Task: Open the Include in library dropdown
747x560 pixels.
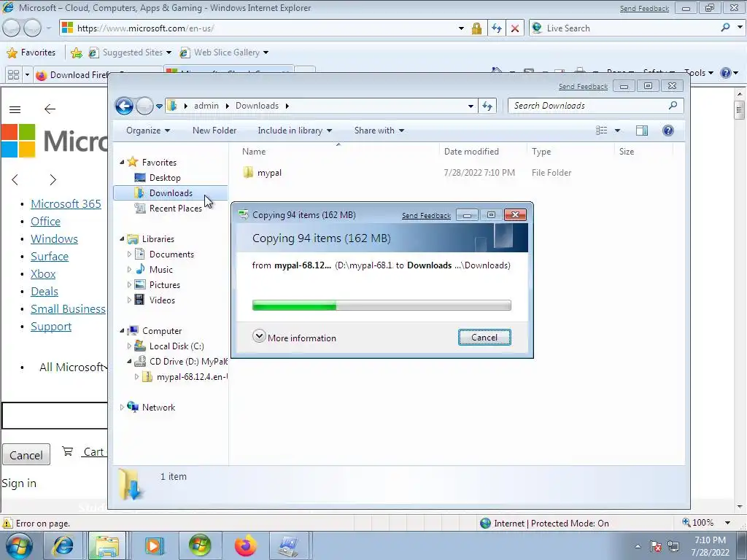Action: point(295,131)
